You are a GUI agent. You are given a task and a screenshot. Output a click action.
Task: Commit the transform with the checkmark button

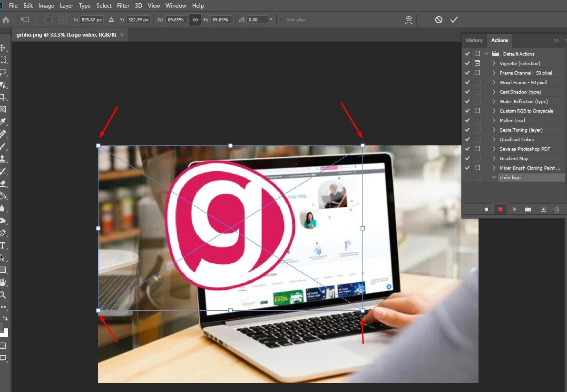point(454,19)
